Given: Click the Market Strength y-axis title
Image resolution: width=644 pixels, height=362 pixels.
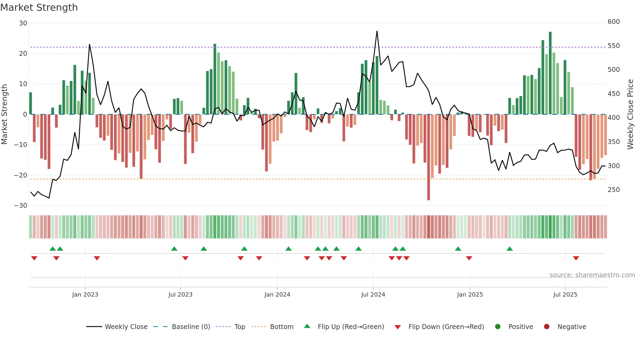Looking at the screenshot, I should point(4,114).
